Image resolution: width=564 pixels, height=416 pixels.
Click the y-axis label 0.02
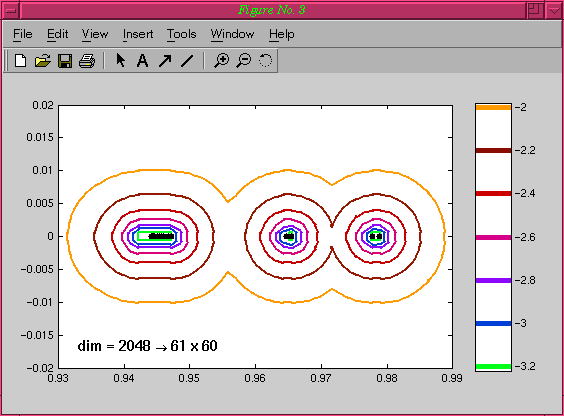click(x=43, y=105)
